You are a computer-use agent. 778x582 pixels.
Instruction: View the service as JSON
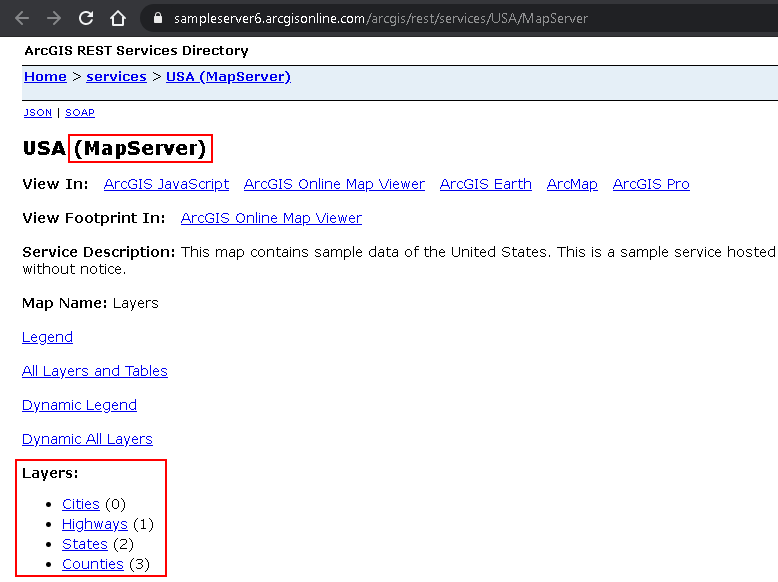pyautogui.click(x=38, y=113)
